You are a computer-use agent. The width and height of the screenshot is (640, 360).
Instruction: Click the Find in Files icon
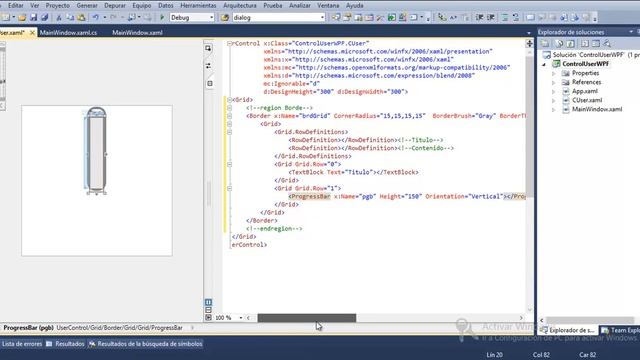pos(225,18)
